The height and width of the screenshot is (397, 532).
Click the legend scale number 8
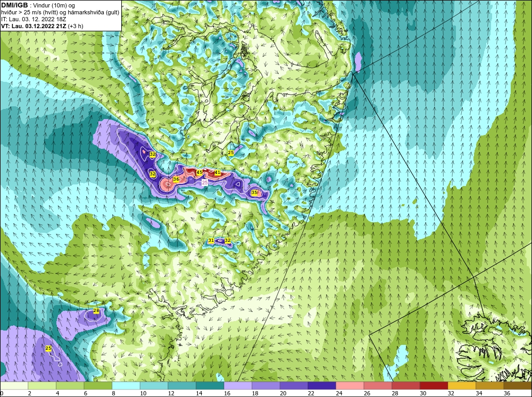pos(113,393)
